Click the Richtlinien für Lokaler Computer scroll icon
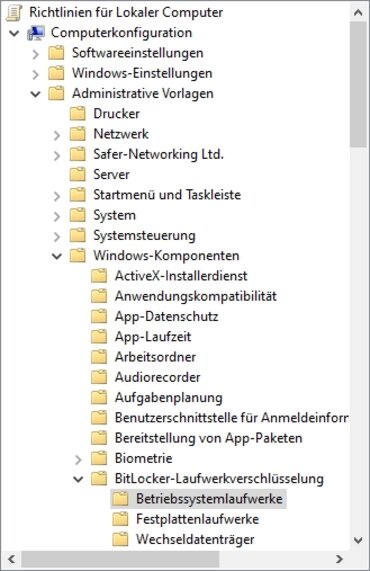The image size is (370, 571). (15, 12)
